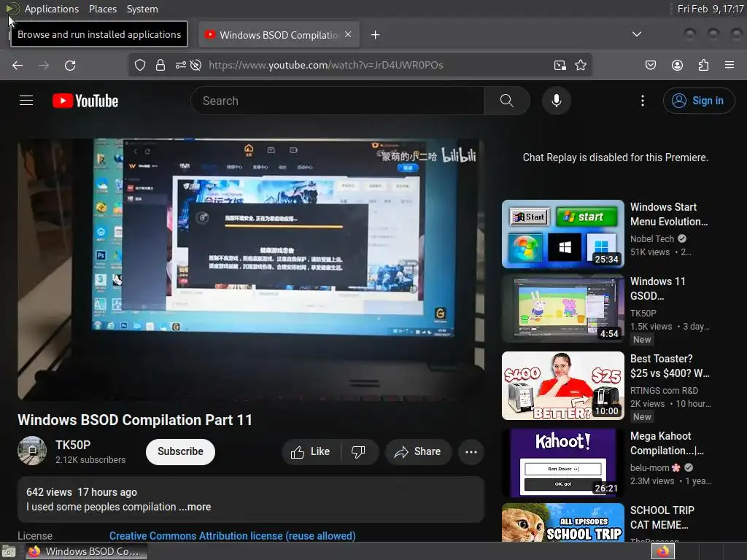This screenshot has width=747, height=560.
Task: Click Windows BSOD Compilation Part 11 title
Action: tap(135, 420)
